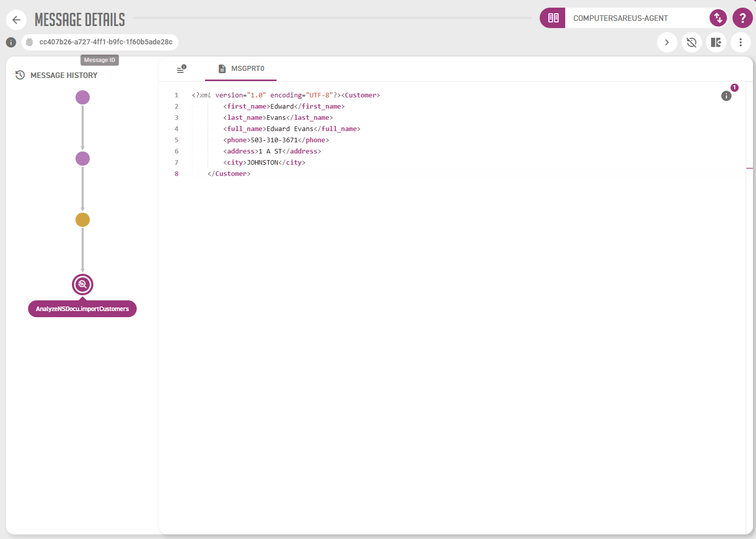Click the fingerprint icon in ID field
Viewport: 756px width, 539px height.
pos(30,42)
